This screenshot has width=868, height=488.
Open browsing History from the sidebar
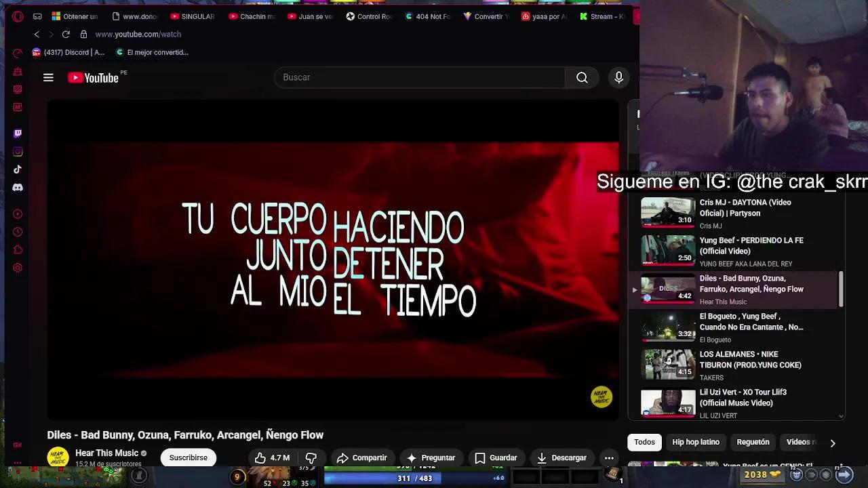click(x=18, y=232)
